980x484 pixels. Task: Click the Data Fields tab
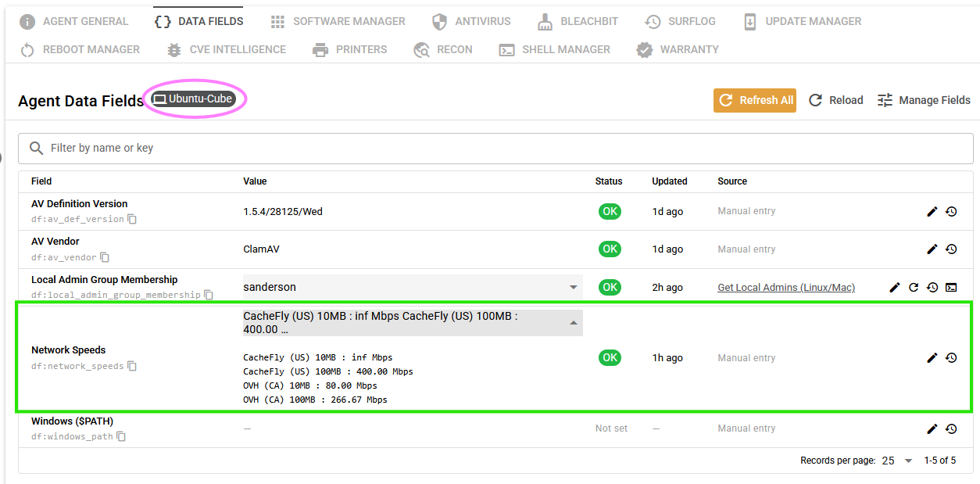[x=199, y=21]
